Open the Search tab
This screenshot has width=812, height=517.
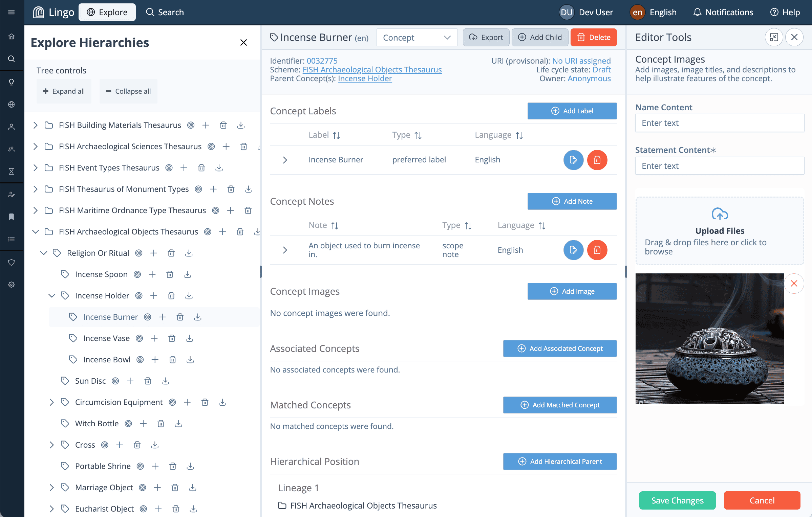165,12
